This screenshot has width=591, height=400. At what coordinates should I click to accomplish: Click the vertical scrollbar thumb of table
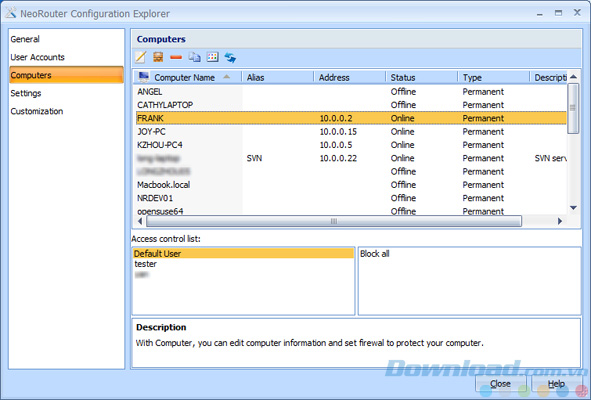573,108
